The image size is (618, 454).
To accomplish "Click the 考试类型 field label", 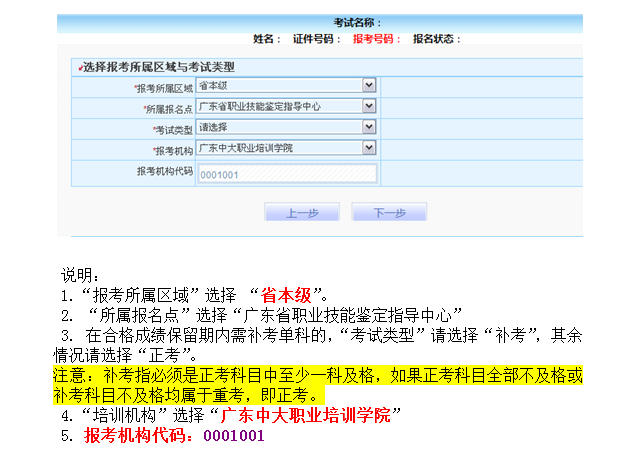I will (x=173, y=130).
